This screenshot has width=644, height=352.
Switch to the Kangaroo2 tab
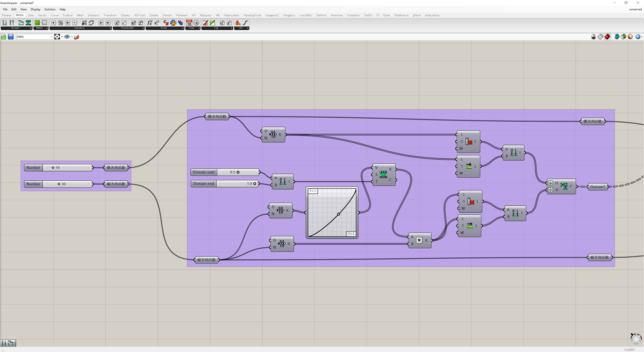(272, 15)
